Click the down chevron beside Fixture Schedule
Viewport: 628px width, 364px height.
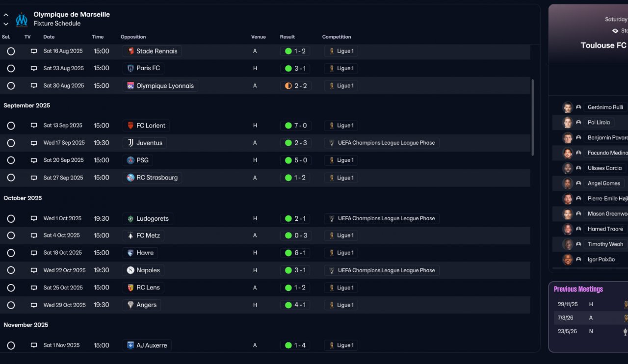pos(6,24)
